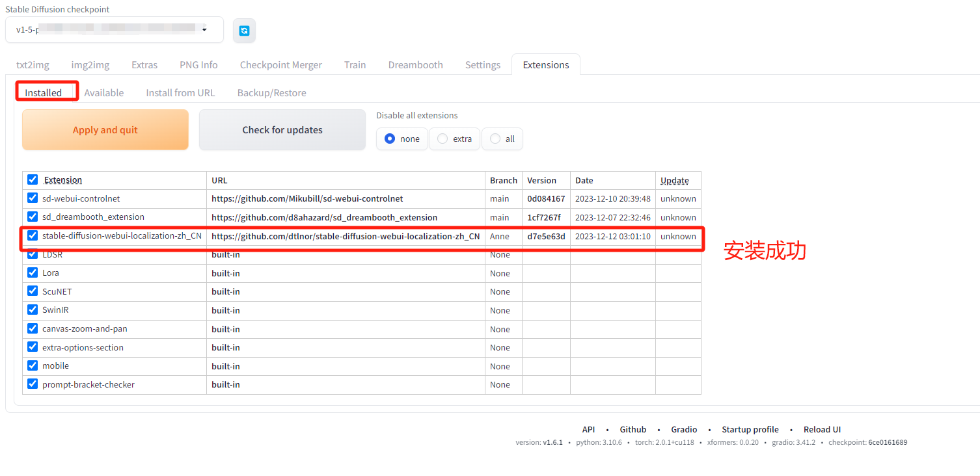Click the date 2023-12-12 03:01:10
The height and width of the screenshot is (476, 980).
[613, 236]
